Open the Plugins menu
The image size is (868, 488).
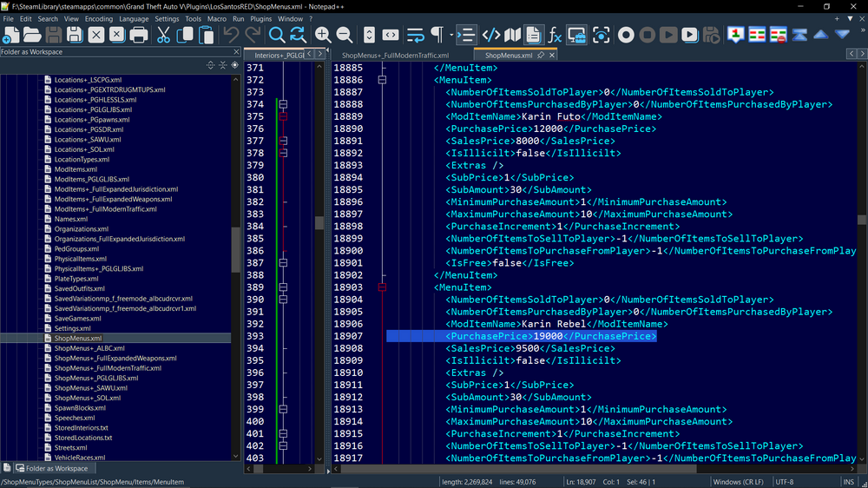260,19
